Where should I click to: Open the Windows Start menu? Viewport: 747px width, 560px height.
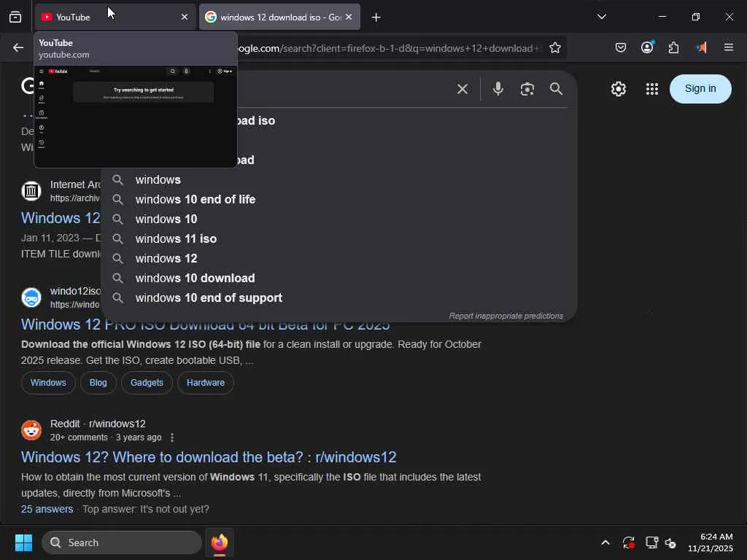[23, 542]
